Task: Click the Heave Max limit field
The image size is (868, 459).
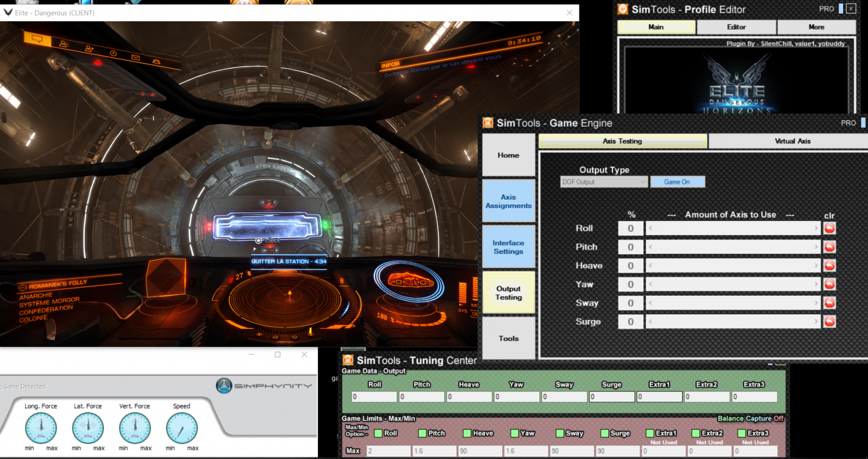Action: click(x=480, y=451)
